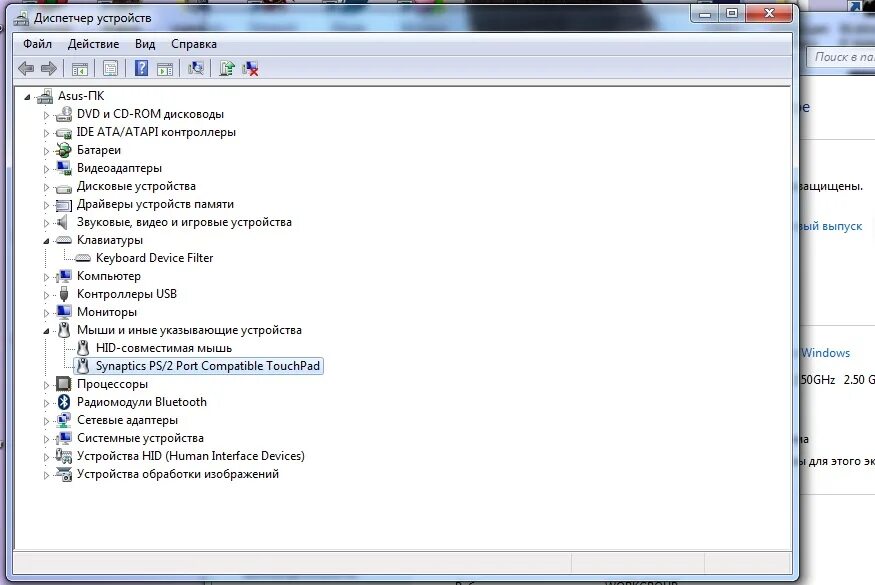Maximize the Диспетчер устройств window
Viewport: 875px width, 585px height.
click(x=732, y=13)
